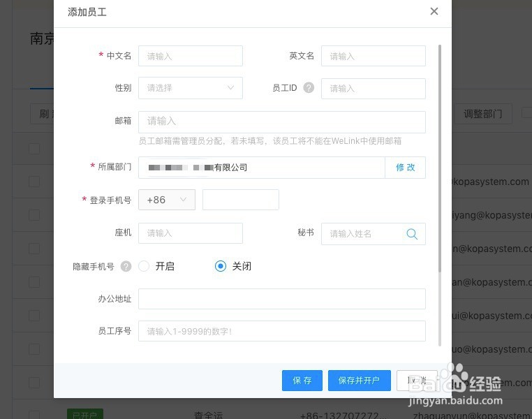This screenshot has width=532, height=419.
Task: Click the 办公地址 input field
Action: [x=282, y=299]
